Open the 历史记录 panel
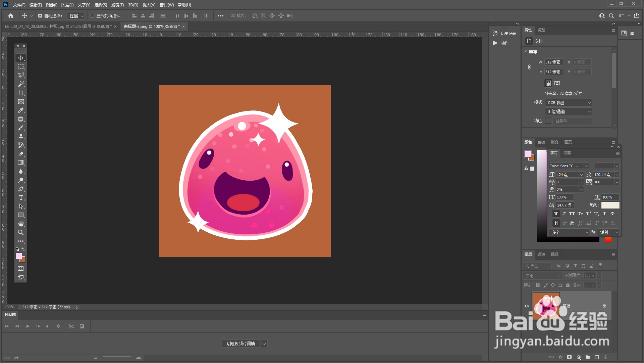This screenshot has width=644, height=363. point(504,33)
